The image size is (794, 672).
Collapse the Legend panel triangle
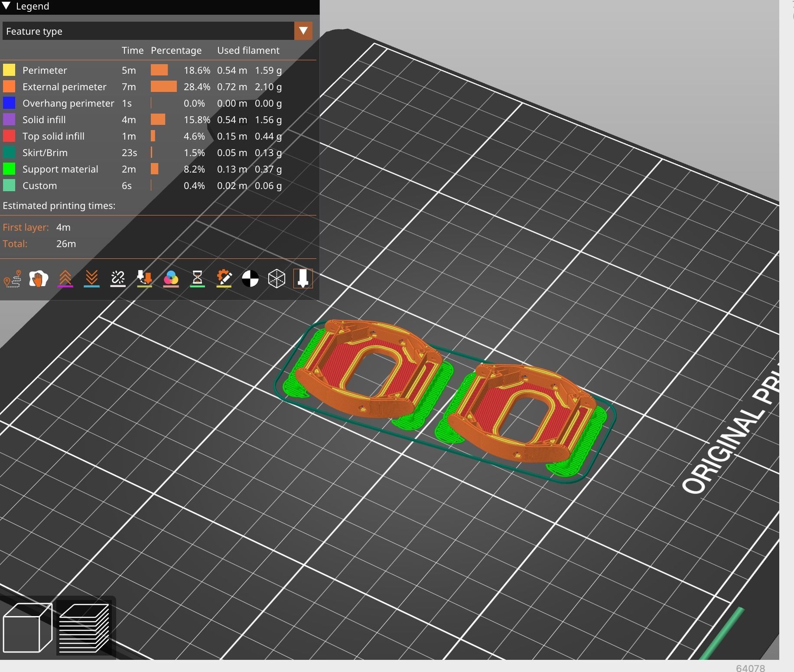point(7,6)
